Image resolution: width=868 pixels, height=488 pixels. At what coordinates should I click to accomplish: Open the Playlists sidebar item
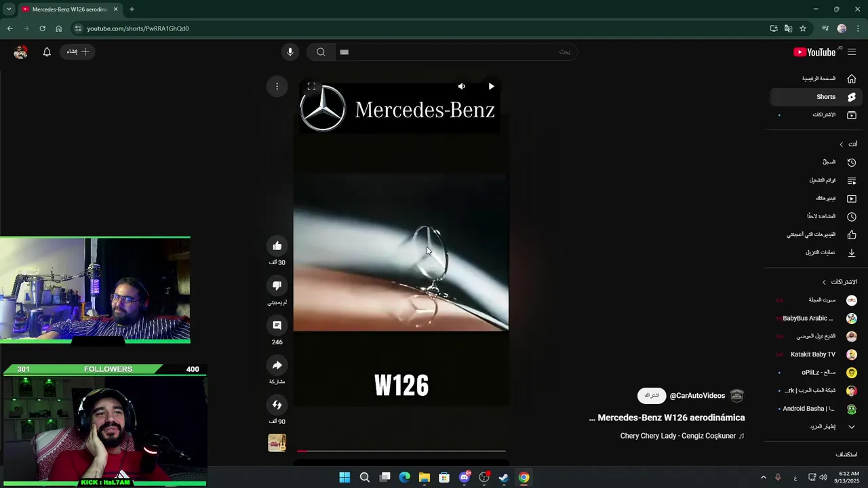point(816,180)
